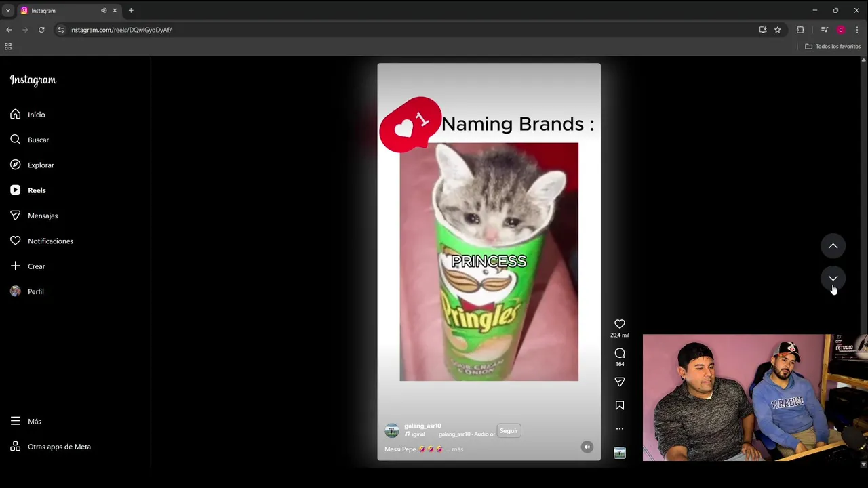The image size is (868, 488).
Task: Reload the Instagram page
Action: [x=41, y=30]
